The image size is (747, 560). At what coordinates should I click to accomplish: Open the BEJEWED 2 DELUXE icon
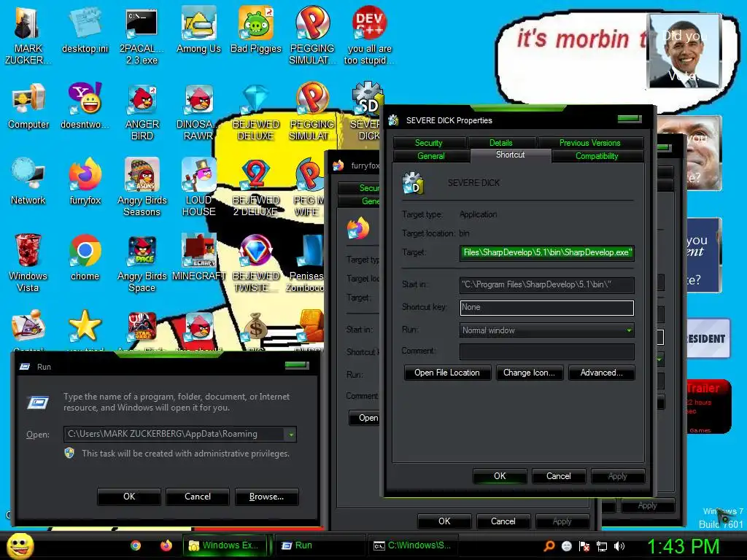tap(256, 187)
